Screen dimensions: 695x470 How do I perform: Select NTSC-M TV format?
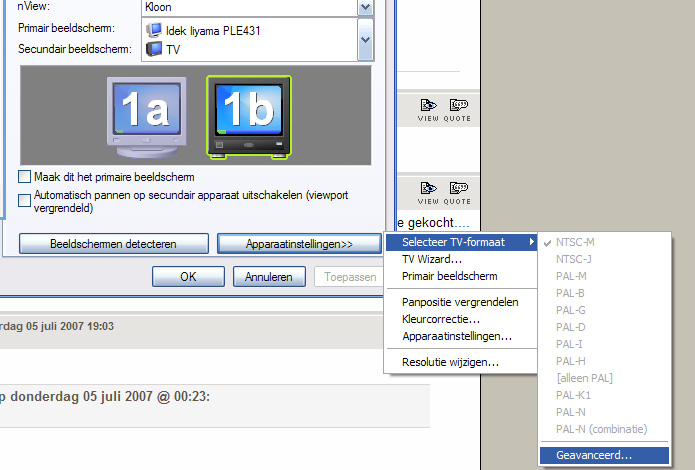tap(605, 242)
